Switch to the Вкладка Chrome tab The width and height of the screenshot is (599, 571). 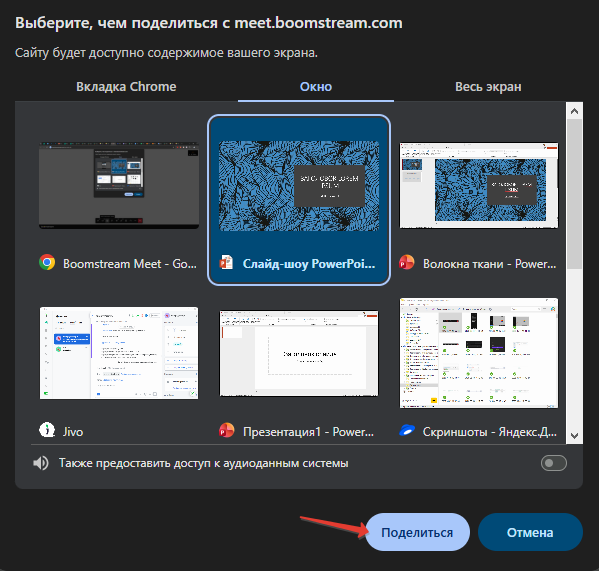[x=126, y=87]
